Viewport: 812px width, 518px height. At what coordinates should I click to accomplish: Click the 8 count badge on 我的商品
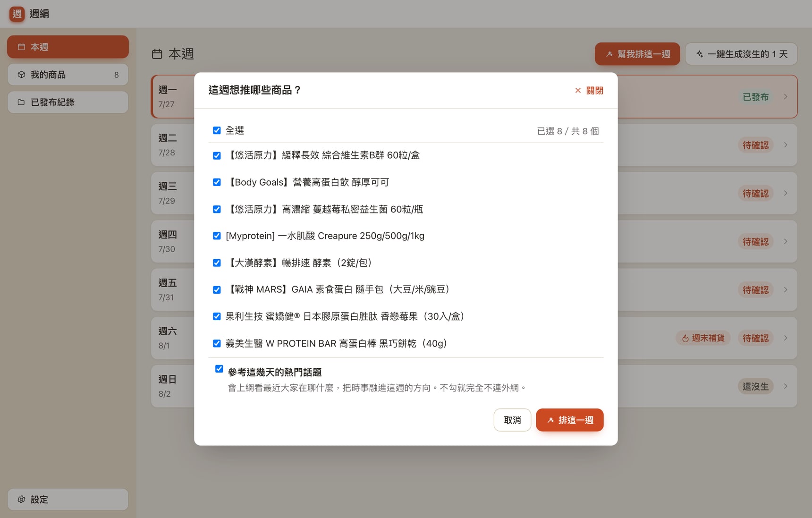coord(117,75)
